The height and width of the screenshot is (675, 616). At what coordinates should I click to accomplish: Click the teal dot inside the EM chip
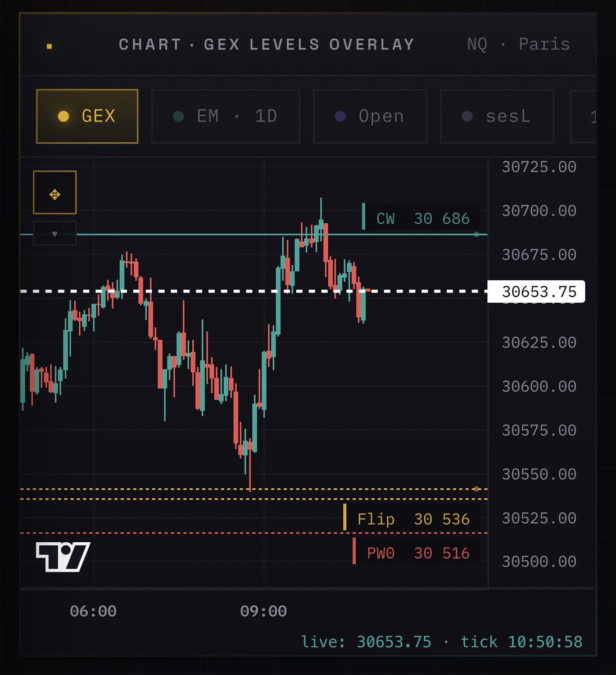179,116
